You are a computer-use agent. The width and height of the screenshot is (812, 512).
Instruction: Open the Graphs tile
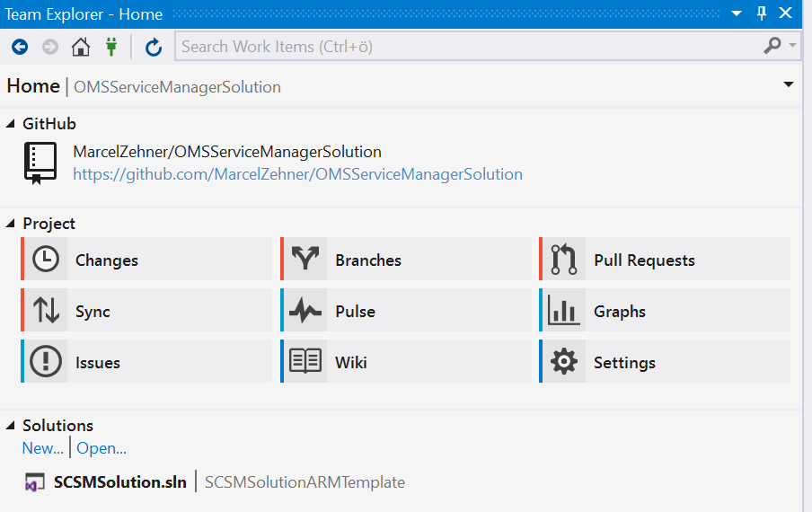665,312
